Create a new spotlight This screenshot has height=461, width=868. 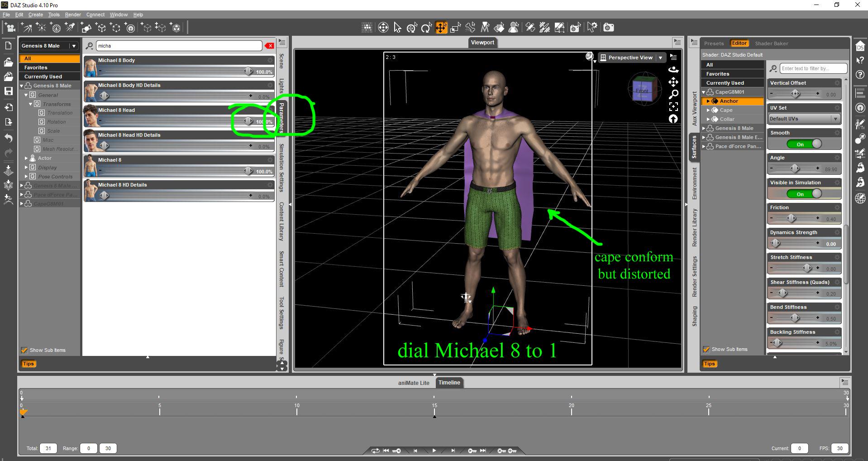click(70, 28)
